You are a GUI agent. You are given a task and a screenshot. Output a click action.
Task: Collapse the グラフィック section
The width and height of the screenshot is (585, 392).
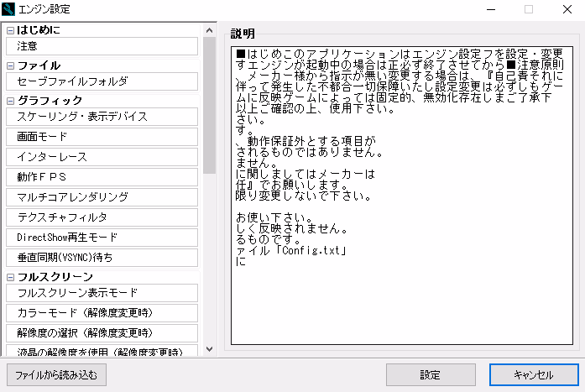[x=10, y=101]
